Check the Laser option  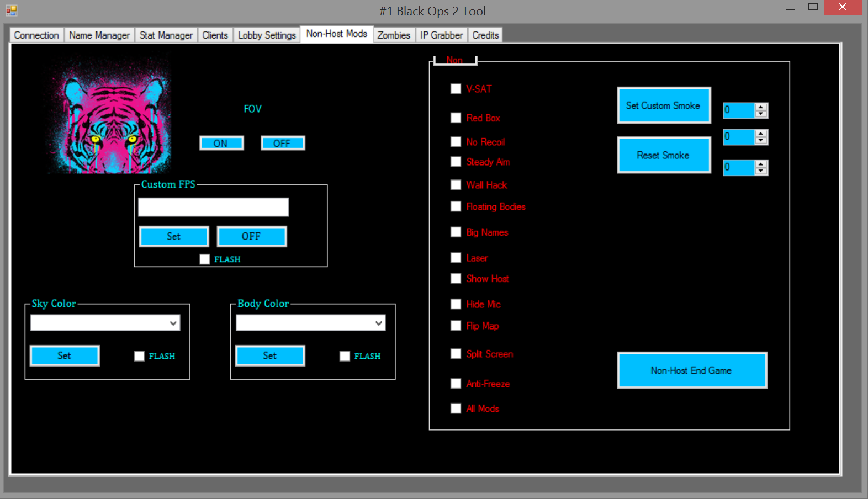[456, 258]
